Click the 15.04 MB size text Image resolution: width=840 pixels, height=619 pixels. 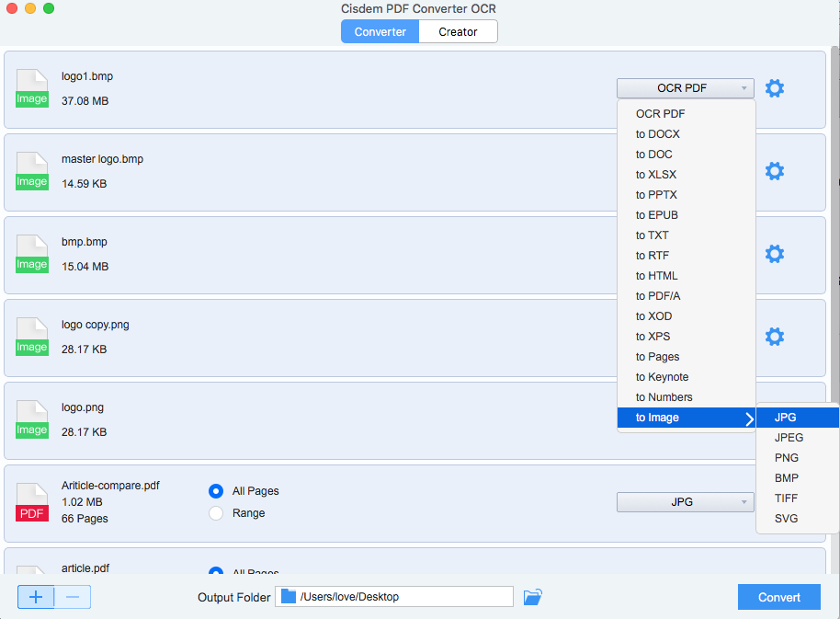(85, 267)
